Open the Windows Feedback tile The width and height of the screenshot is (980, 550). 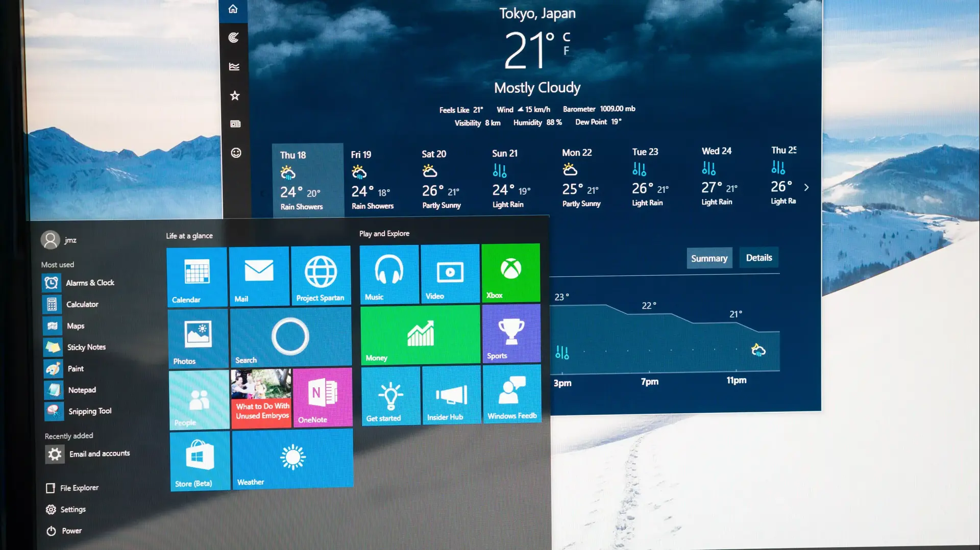tap(512, 394)
